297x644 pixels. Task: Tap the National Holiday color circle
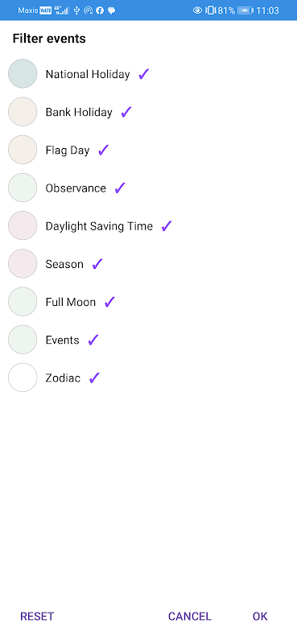click(23, 74)
